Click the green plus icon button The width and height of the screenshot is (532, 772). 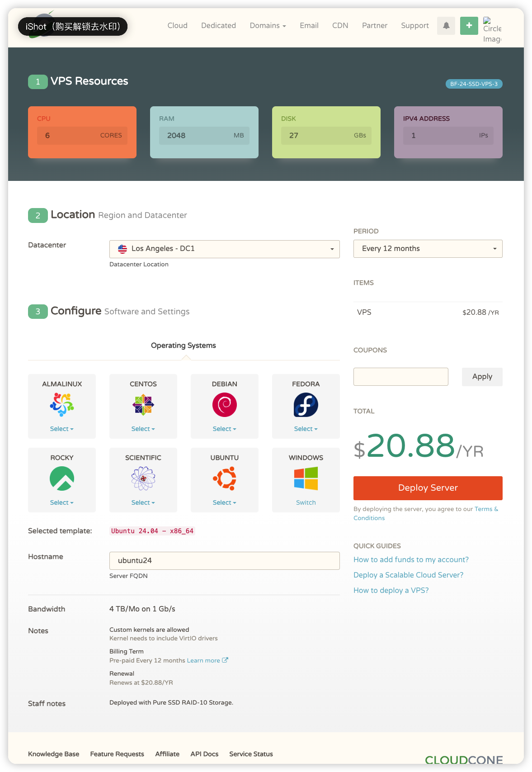coord(469,26)
